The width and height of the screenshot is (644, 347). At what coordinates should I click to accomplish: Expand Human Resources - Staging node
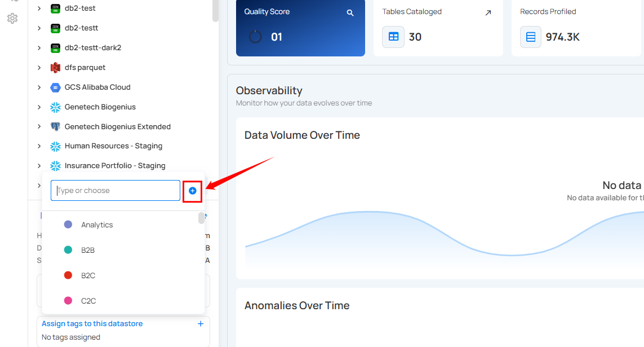[39, 146]
